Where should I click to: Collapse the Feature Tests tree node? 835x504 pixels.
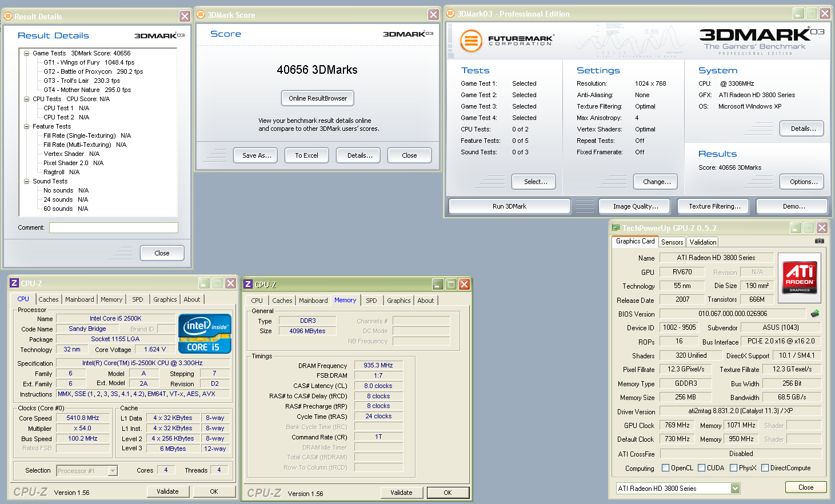26,126
